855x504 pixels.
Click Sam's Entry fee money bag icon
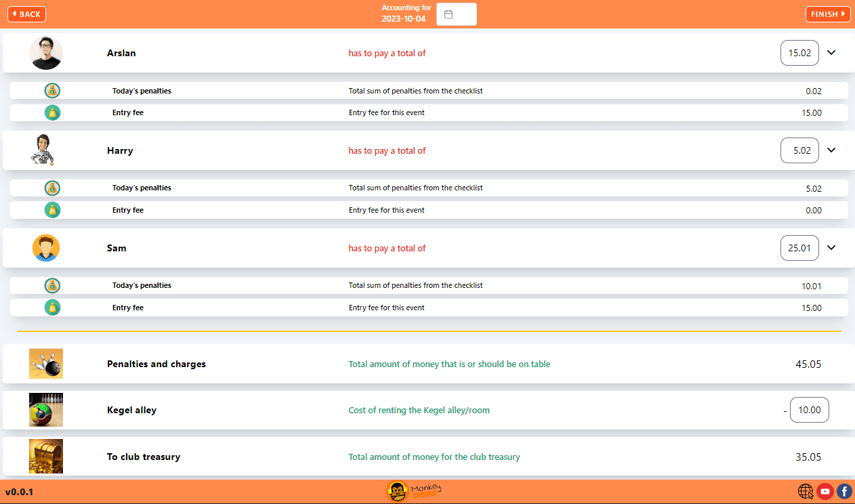[x=52, y=308]
